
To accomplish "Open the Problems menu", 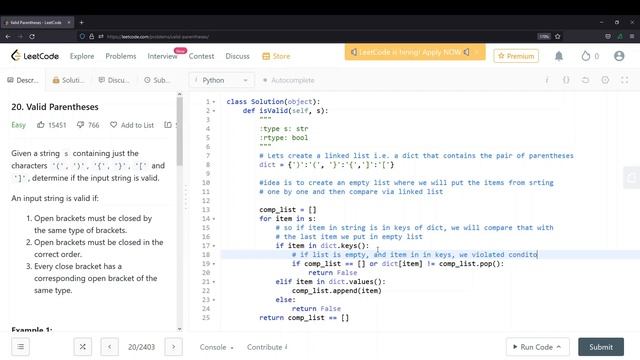I will tap(120, 56).
